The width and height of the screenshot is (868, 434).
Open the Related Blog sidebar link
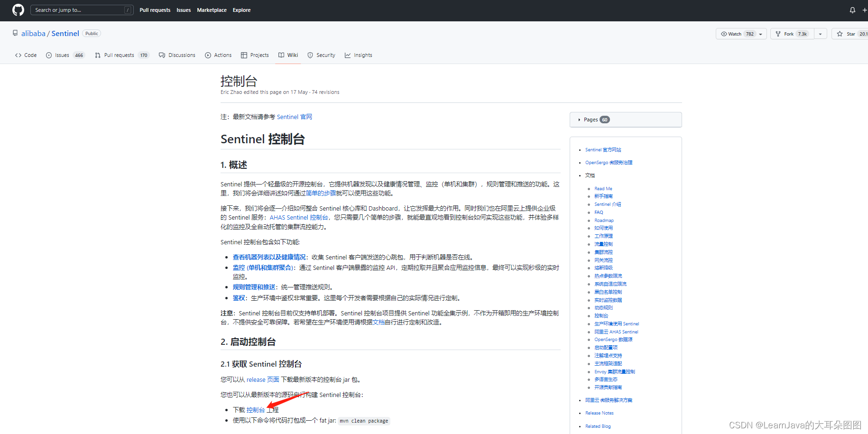click(598, 426)
